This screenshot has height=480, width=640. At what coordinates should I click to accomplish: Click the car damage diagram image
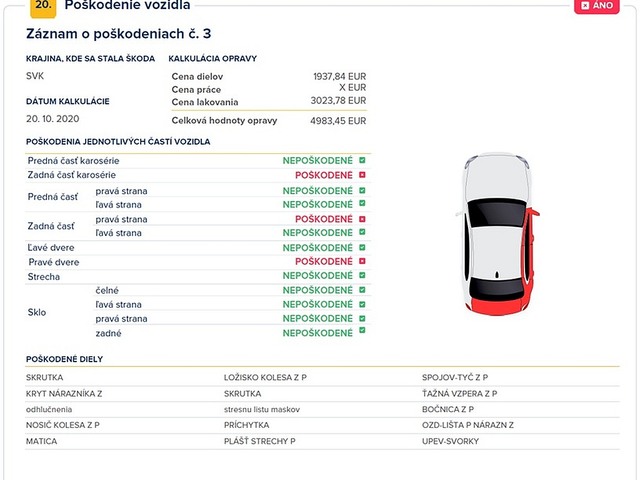pos(497,234)
